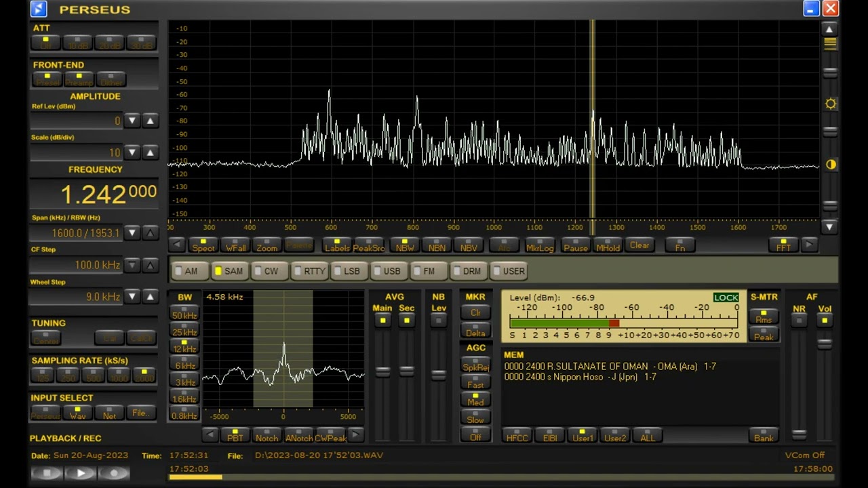Toggle the PBT passband tuning button
The width and height of the screenshot is (868, 488).
point(235,434)
